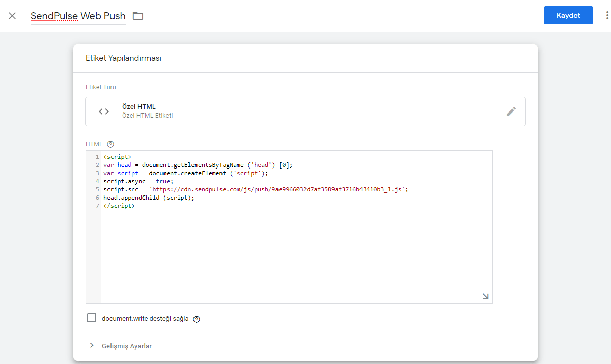Click the script.async = true line

coord(138,181)
